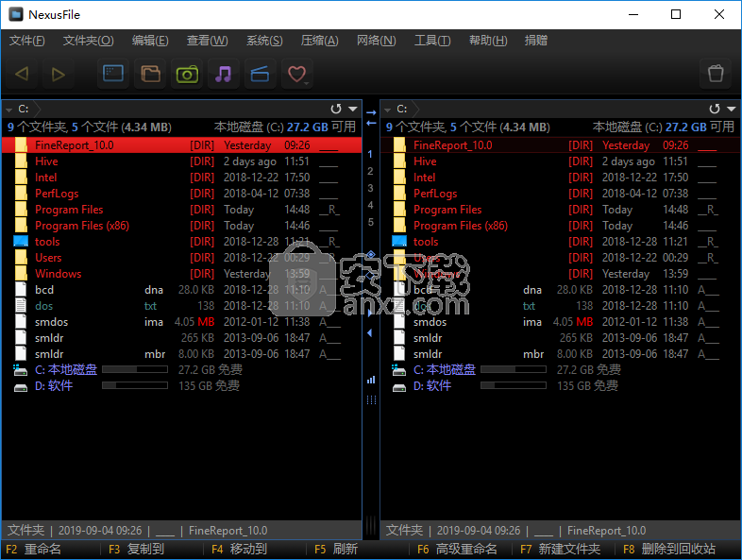Open the 网络(N) menu
This screenshot has width=742, height=560.
coord(377,41)
